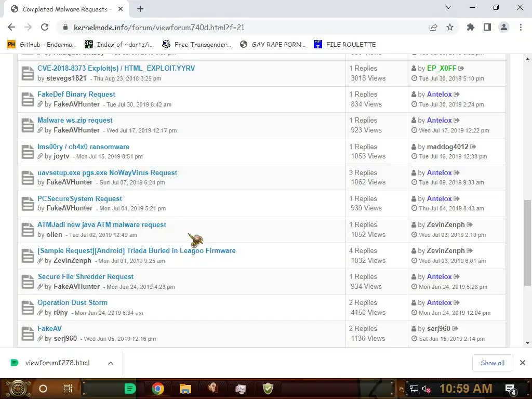This screenshot has height=399, width=532.
Task: Open Task View on the taskbar
Action: point(68,389)
